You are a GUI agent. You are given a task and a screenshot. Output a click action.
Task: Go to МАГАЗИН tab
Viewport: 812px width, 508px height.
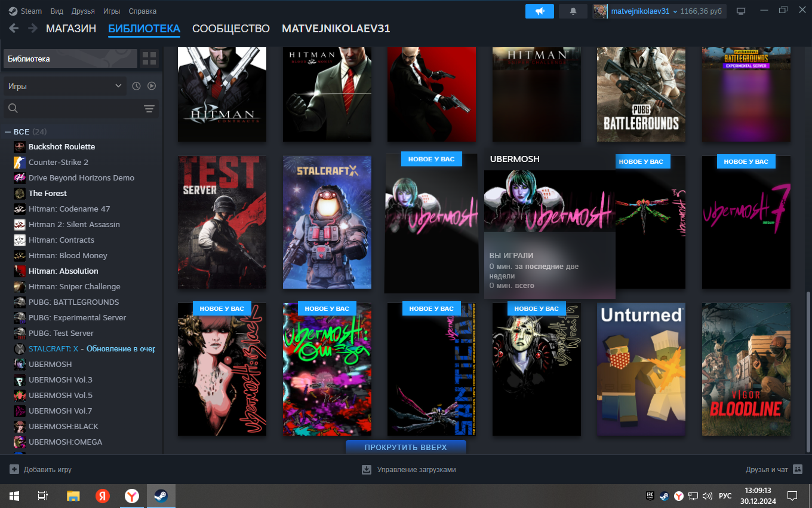click(71, 29)
